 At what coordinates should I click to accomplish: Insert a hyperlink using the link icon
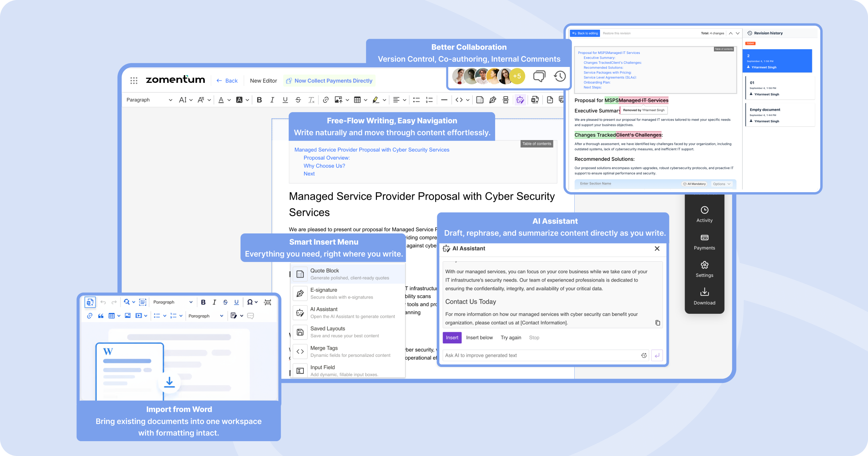click(325, 100)
